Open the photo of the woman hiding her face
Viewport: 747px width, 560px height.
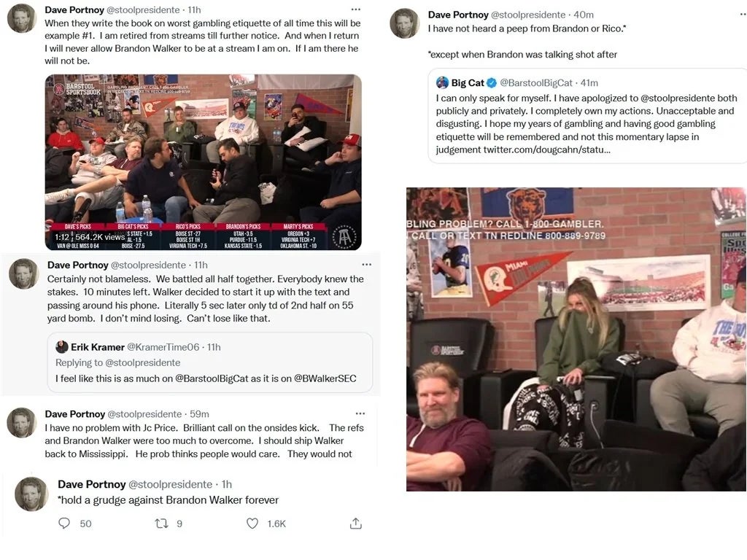[576, 339]
